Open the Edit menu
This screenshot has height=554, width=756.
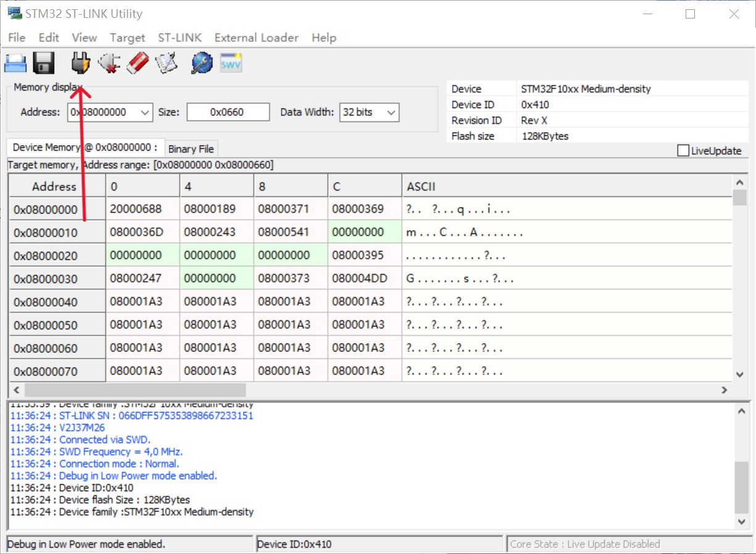click(x=49, y=38)
